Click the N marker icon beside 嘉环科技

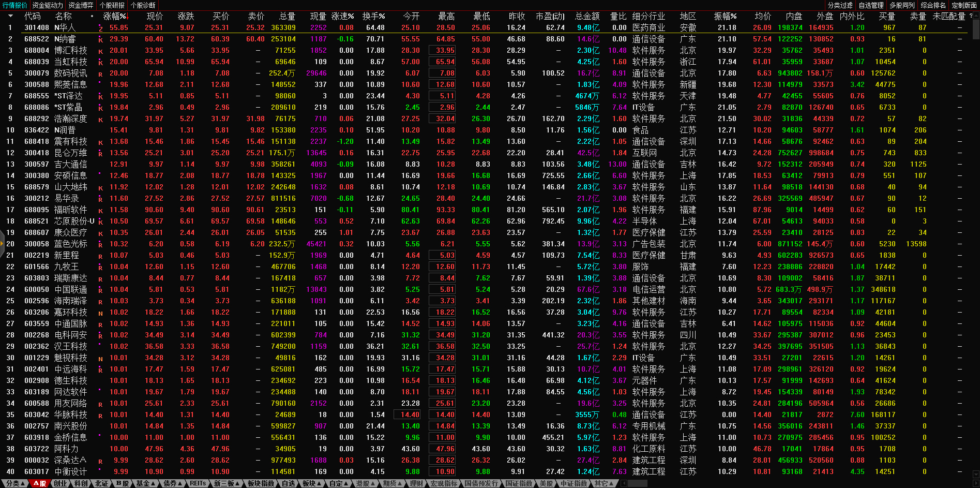click(100, 313)
